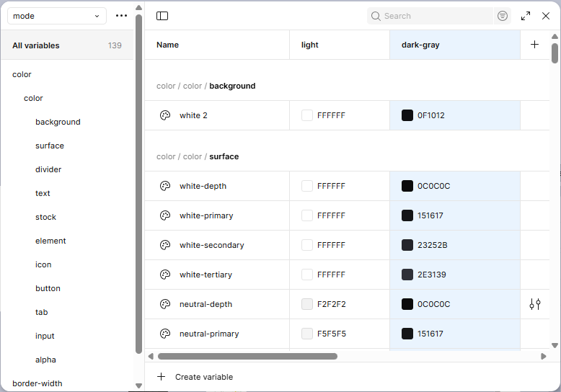Open dark-gray swatch 23252B for white-secondary
This screenshot has width=561, height=392.
pos(407,245)
